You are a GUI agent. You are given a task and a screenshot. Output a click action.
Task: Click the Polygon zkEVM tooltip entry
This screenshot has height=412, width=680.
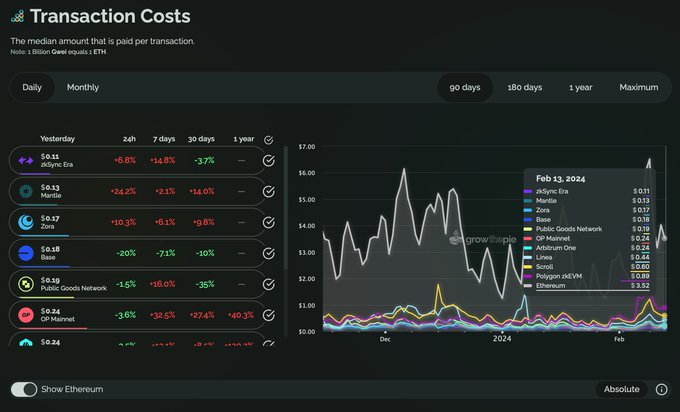click(587, 276)
